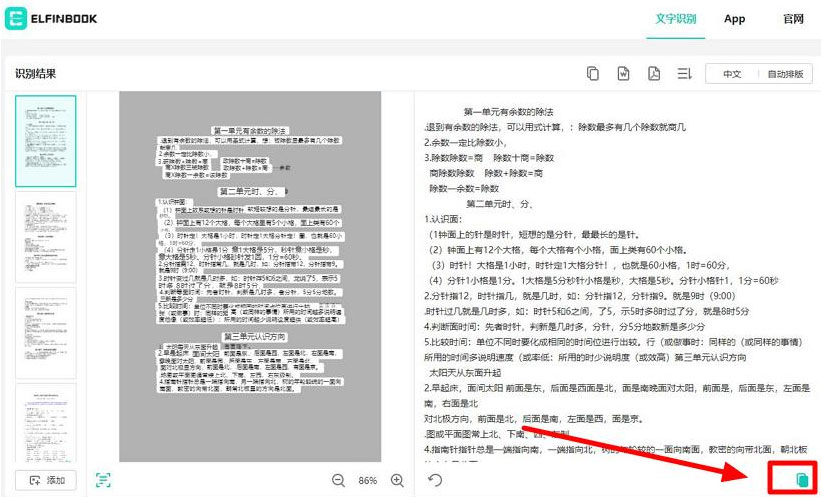Select the second page thumbnail
This screenshot has height=497, width=821.
47,235
